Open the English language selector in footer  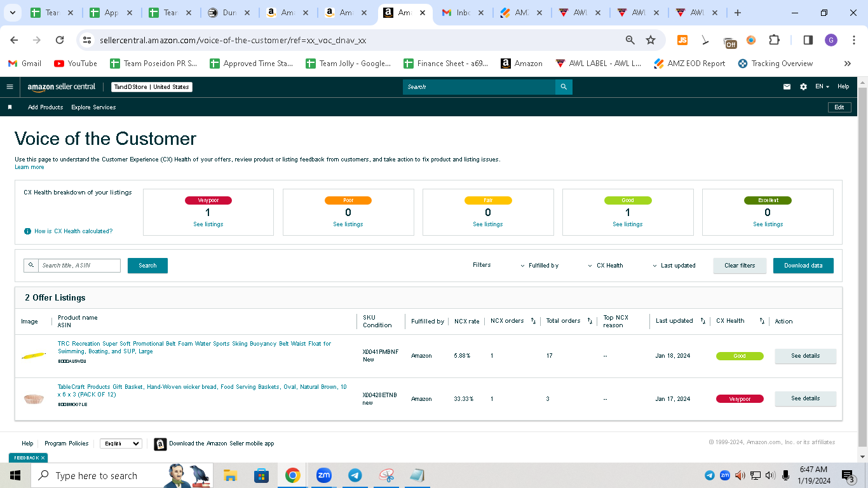pos(121,444)
